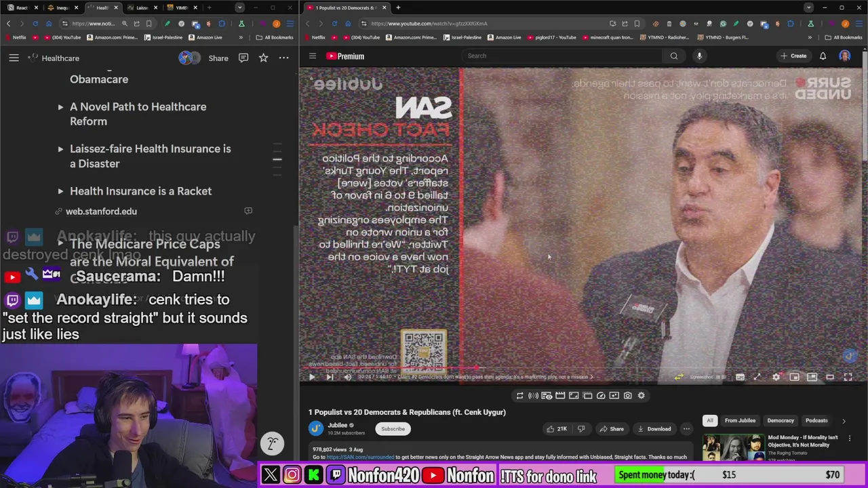Click Netflix bookmark in left browser
This screenshot has height=488, width=868.
[x=16, y=37]
